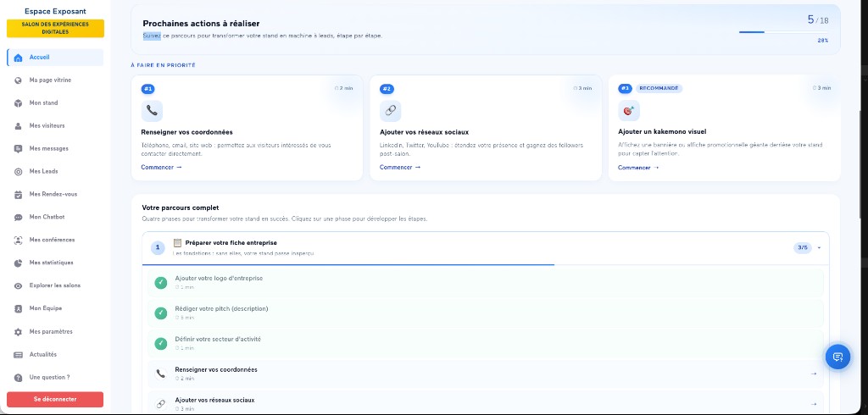Click the phase number 1 circle

coord(158,248)
